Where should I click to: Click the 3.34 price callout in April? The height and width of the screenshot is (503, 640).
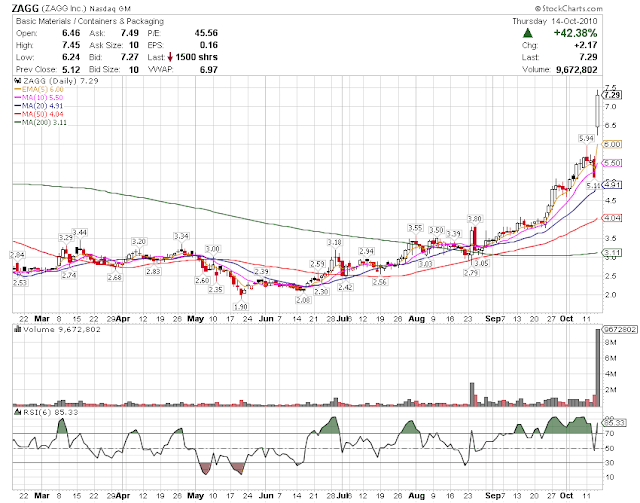[x=181, y=236]
